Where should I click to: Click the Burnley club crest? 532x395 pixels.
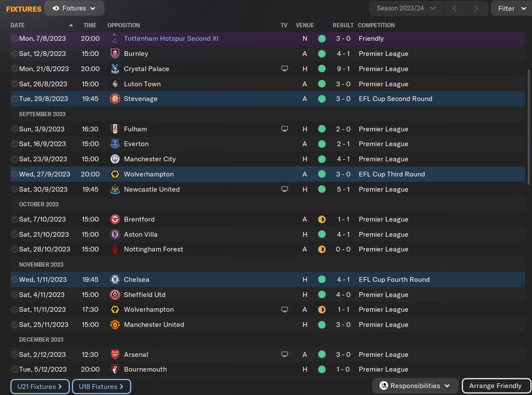pyautogui.click(x=115, y=54)
